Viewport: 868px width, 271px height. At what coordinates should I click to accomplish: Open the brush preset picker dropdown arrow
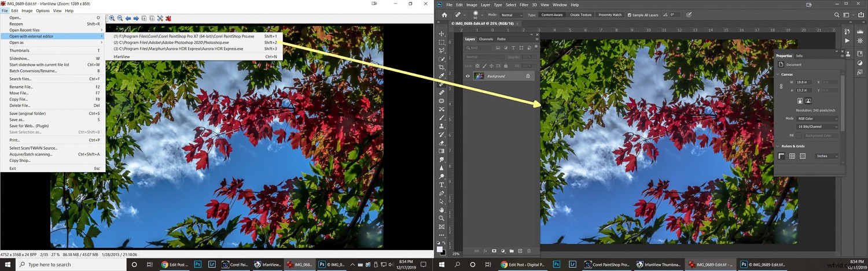coord(481,15)
